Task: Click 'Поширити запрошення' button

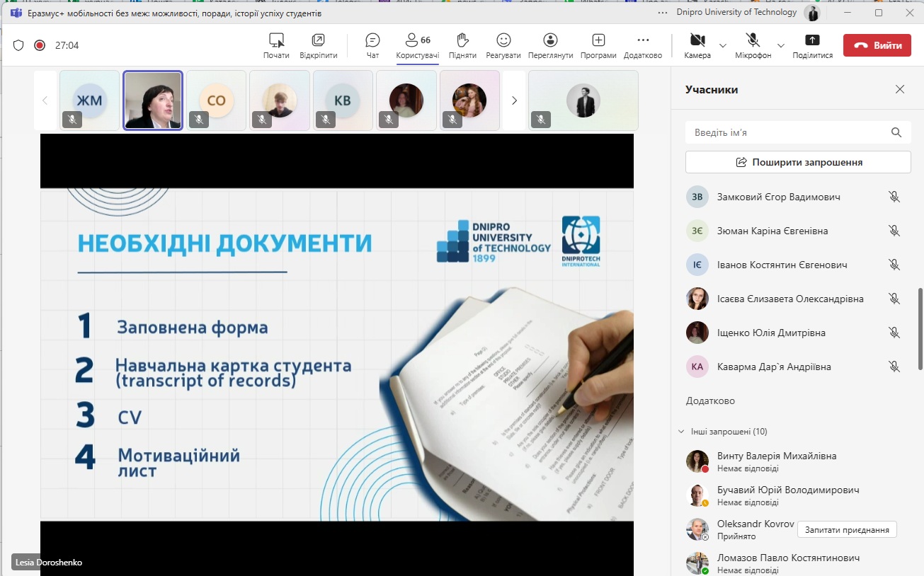Action: 798,162
